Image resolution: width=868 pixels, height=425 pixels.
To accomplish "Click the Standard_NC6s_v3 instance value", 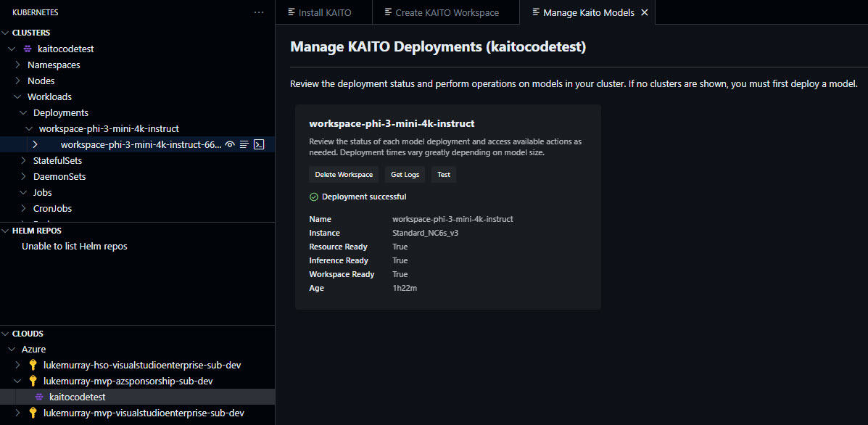I will (x=425, y=233).
